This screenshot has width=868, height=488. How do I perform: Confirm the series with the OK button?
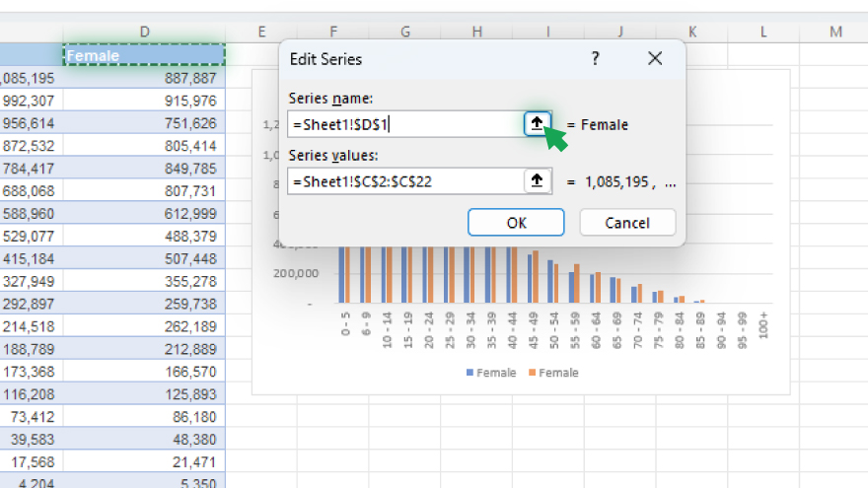tap(516, 223)
